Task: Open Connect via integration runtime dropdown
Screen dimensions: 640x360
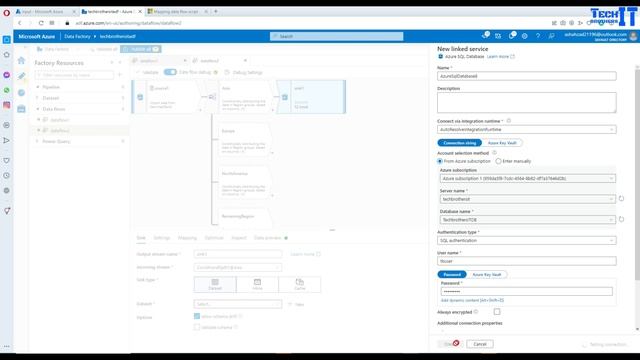Action: pyautogui.click(x=527, y=129)
